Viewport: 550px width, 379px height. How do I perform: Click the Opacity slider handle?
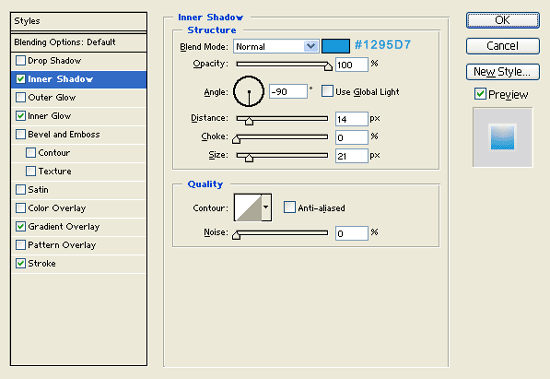[x=328, y=66]
